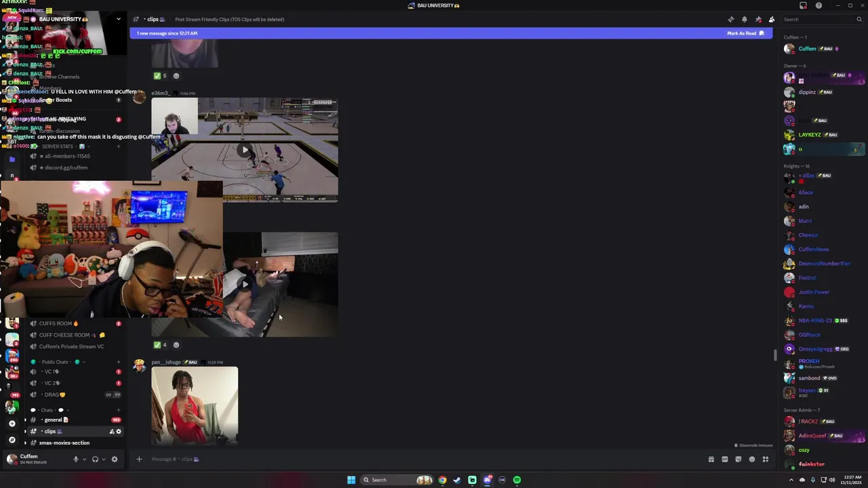Viewport: 868px width, 488px height.
Task: Open Steam from taskbar
Action: (457, 480)
